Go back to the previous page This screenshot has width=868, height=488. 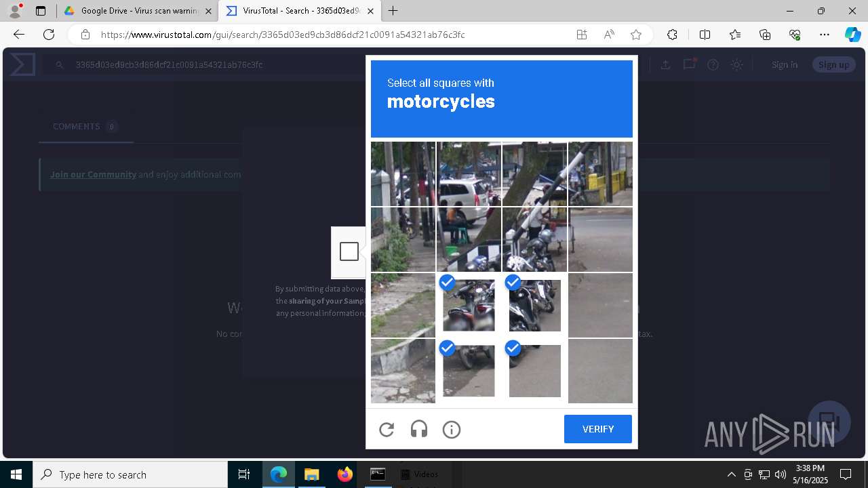coord(19,35)
